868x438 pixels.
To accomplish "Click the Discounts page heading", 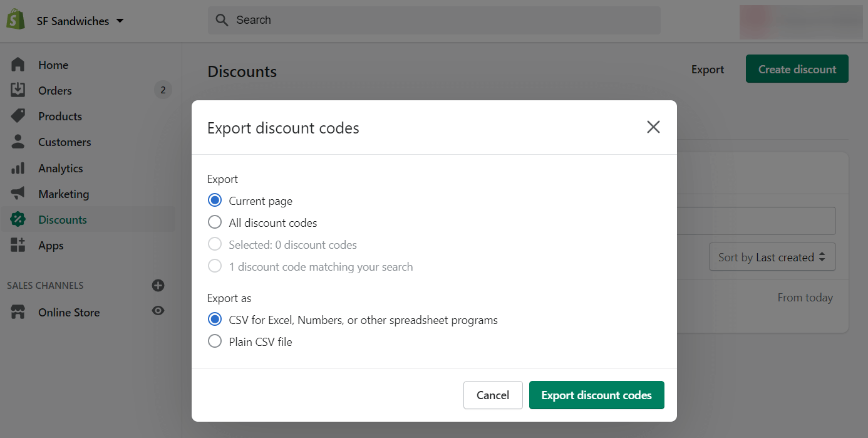I will pos(242,71).
